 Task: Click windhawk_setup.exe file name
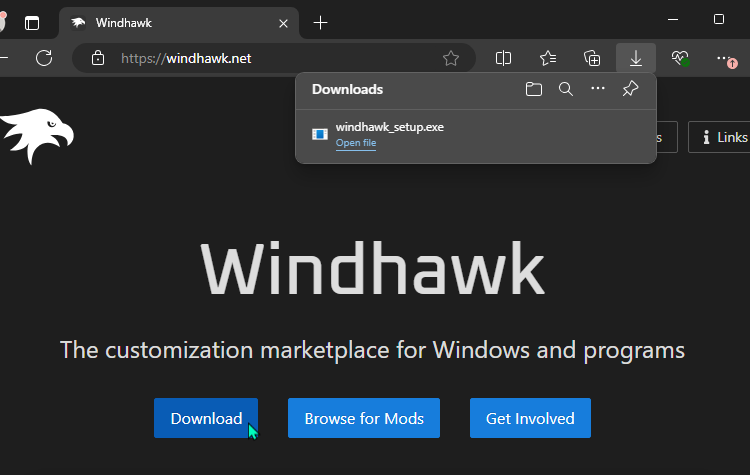[x=390, y=127]
